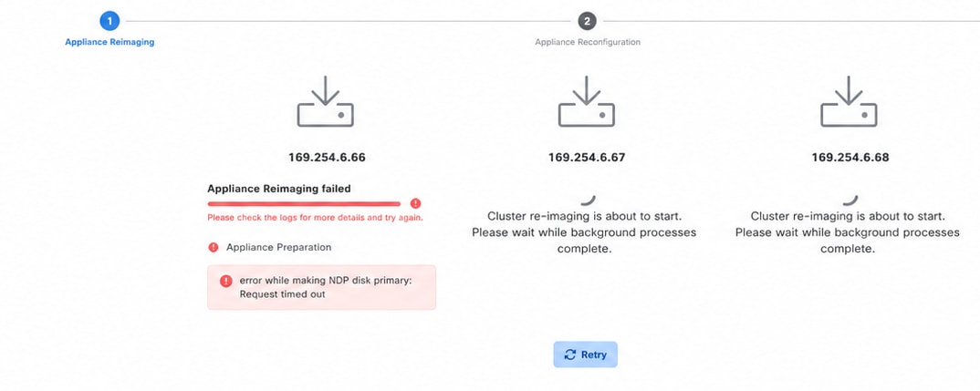Click the Retry button
Screen dimensions: 980x391
(585, 355)
